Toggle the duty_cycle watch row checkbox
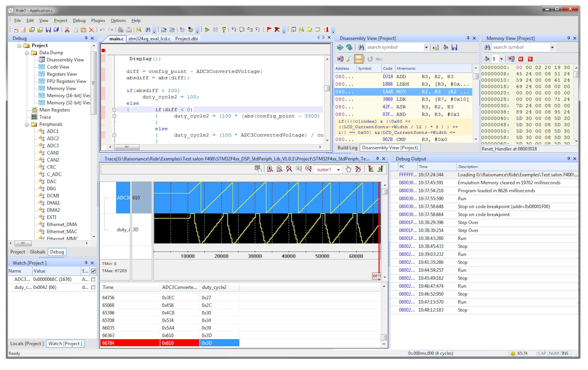Viewport: 588px width, 370px height. click(x=93, y=288)
